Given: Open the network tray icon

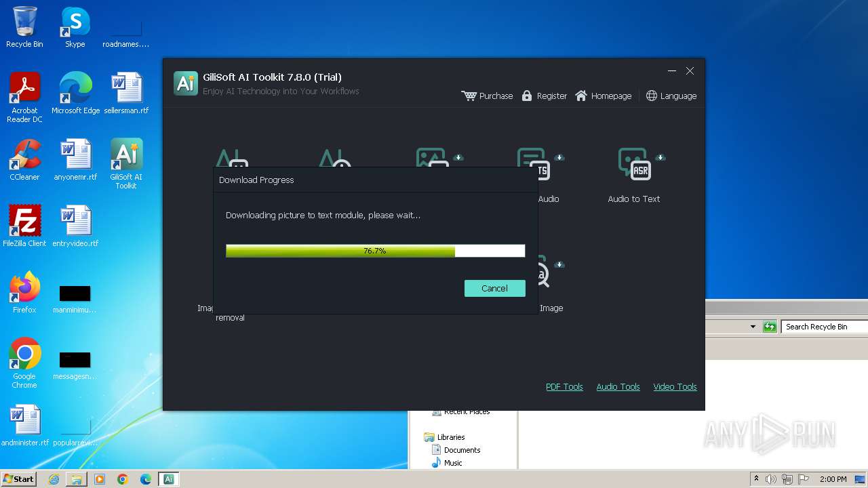Looking at the screenshot, I should click(787, 479).
